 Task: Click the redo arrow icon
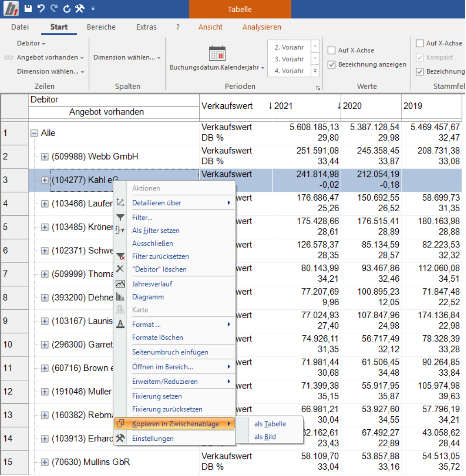click(x=54, y=8)
